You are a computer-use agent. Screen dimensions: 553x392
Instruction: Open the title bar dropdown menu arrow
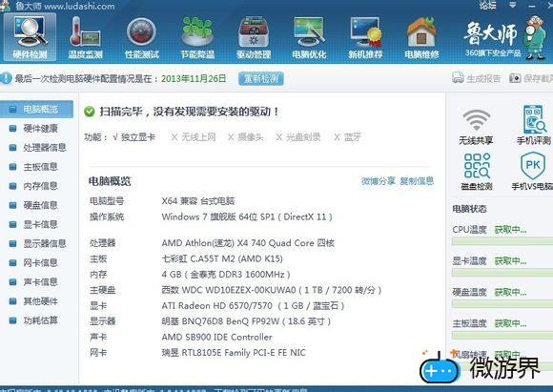tap(513, 5)
